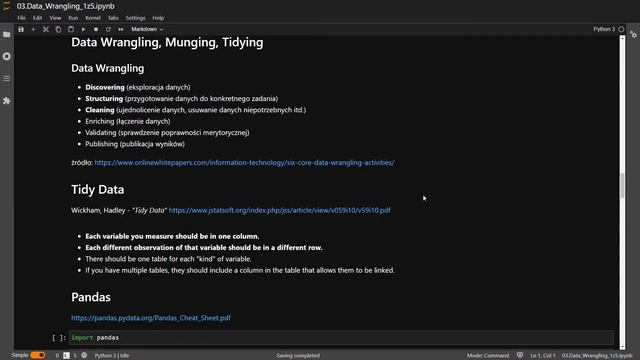This screenshot has height=360, width=640.
Task: Click Ln 1, Col 1 status entry
Action: click(543, 356)
